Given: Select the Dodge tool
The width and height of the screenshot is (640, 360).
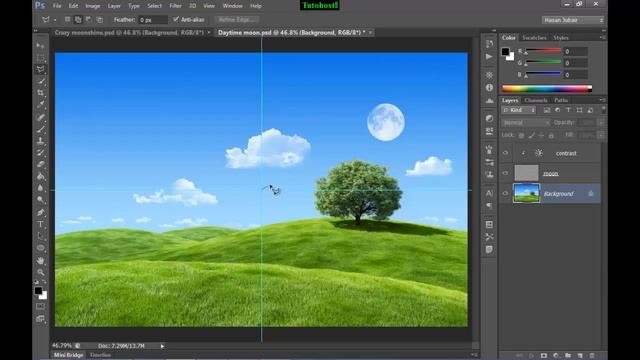Looking at the screenshot, I should pos(40,200).
